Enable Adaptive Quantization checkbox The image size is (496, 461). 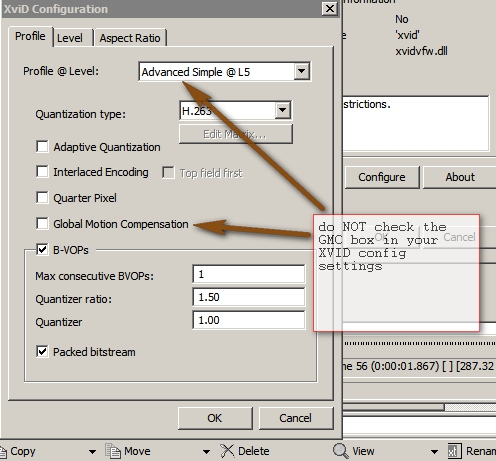pos(42,146)
